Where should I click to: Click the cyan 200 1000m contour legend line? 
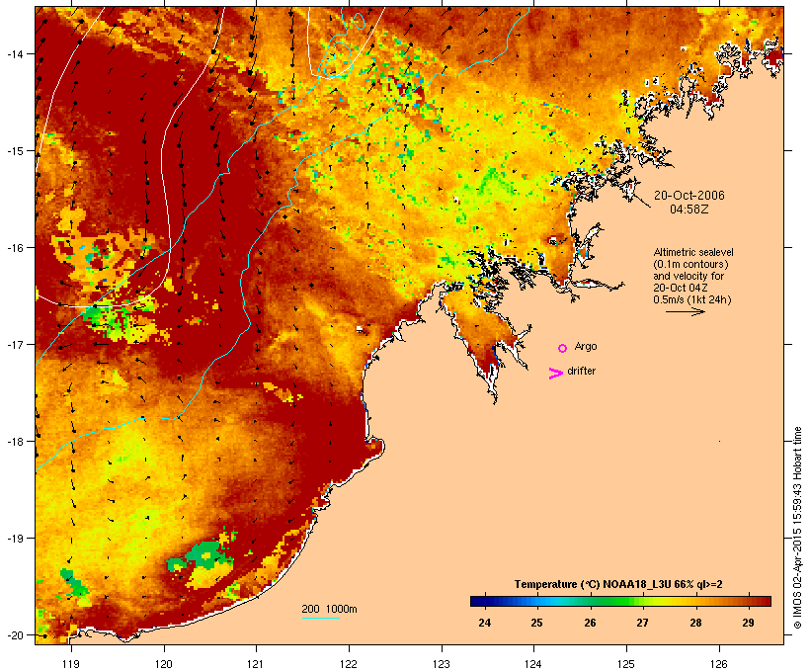coord(321,618)
